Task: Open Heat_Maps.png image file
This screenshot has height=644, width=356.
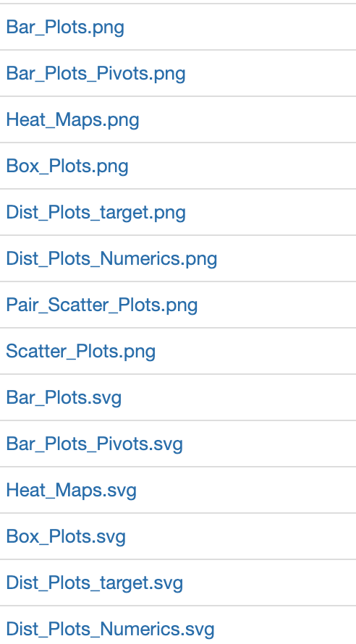Action: [72, 120]
